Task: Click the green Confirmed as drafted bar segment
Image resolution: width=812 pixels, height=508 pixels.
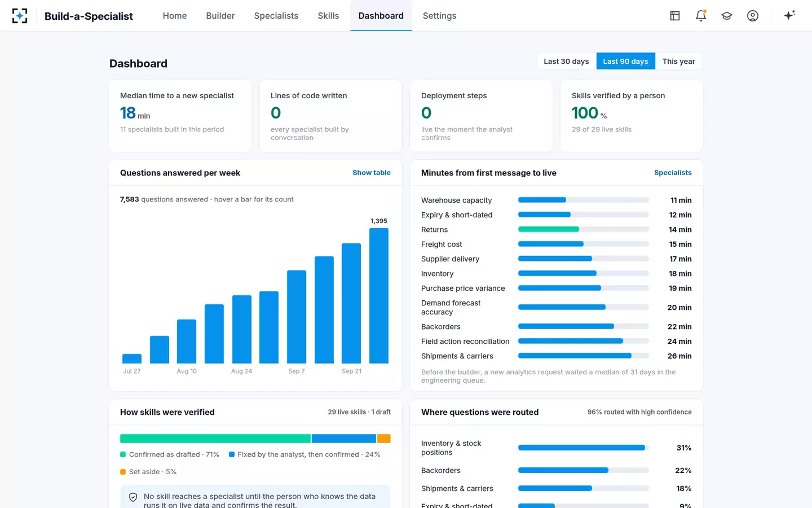Action: (x=215, y=439)
